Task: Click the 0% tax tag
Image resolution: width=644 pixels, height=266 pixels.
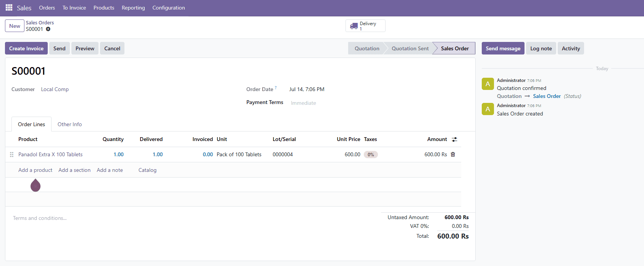Action: (371, 154)
